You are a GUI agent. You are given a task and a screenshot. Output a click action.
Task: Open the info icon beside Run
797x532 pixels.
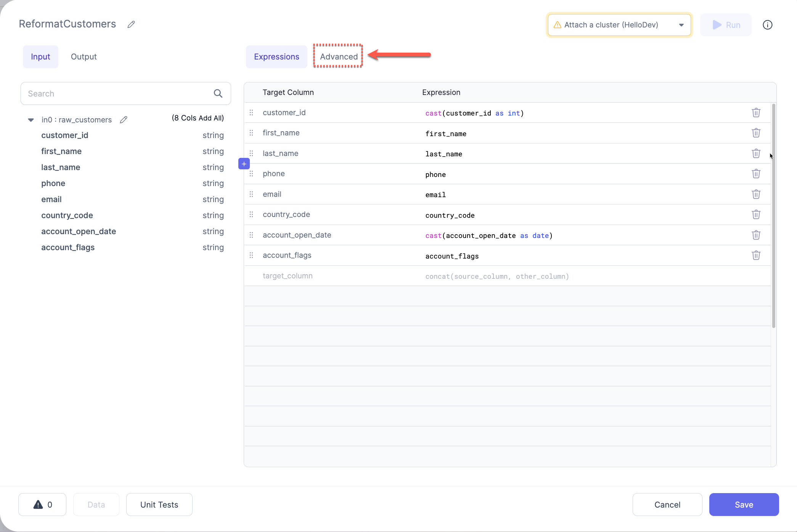point(768,24)
